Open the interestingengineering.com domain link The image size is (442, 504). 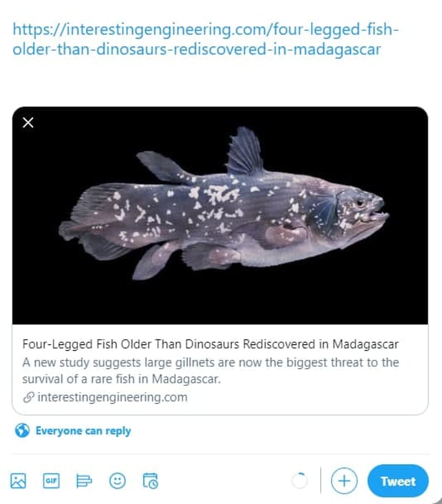point(112,397)
